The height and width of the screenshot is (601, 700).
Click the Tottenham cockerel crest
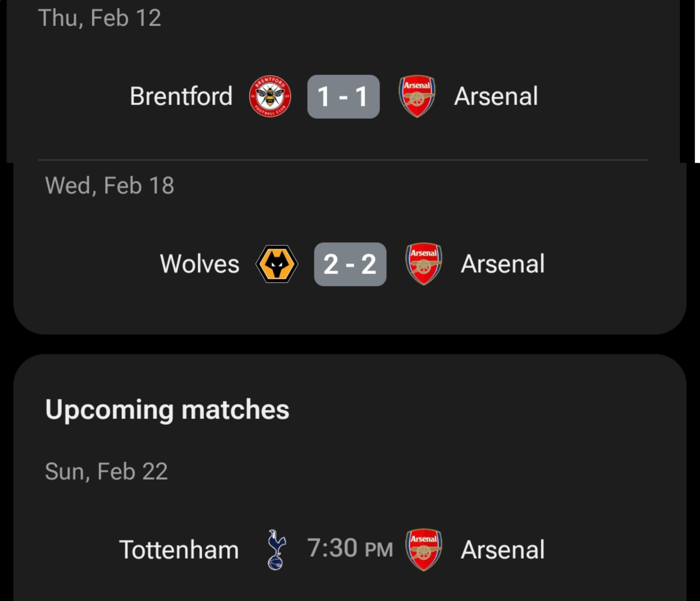276,550
